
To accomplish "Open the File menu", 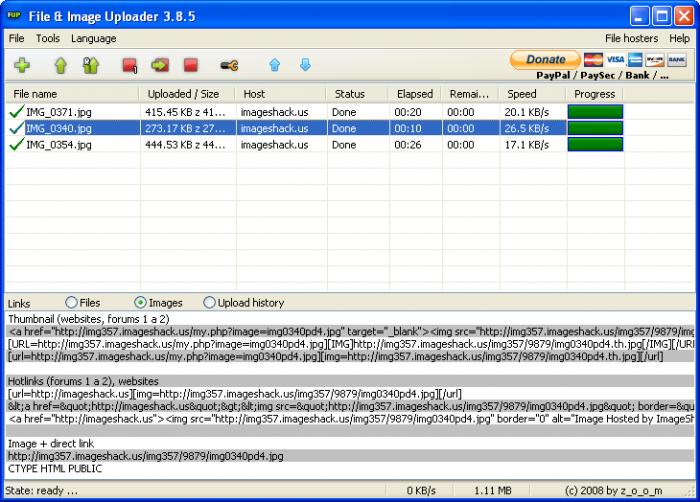I will click(x=17, y=38).
